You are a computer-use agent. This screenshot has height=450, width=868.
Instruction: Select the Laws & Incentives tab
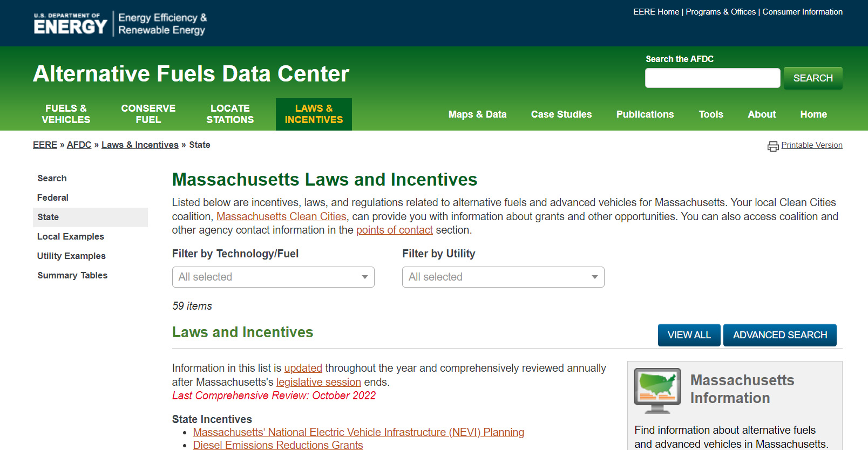pyautogui.click(x=314, y=114)
